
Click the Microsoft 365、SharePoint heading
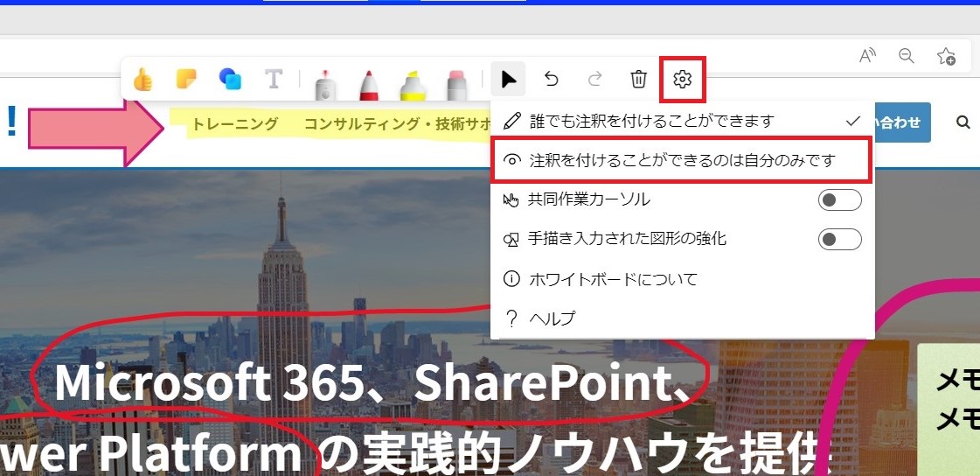373,383
